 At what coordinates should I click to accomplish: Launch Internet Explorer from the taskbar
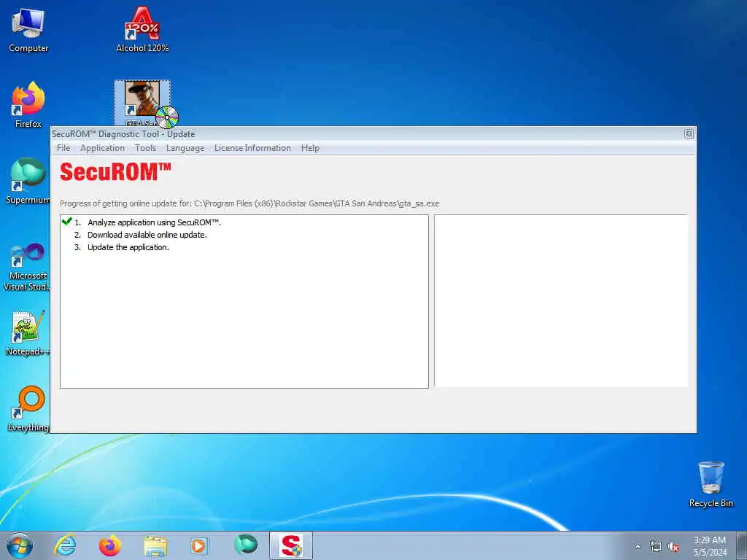pos(65,545)
